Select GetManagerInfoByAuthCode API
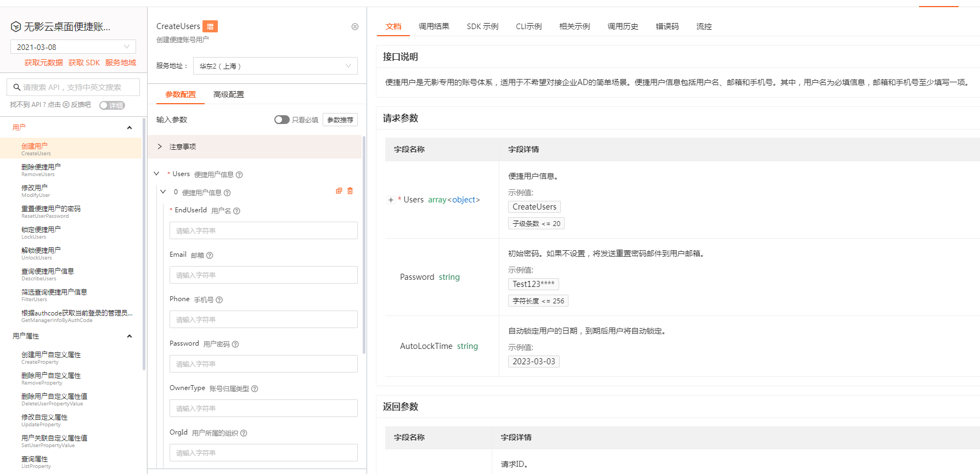980x474 pixels. [x=71, y=315]
